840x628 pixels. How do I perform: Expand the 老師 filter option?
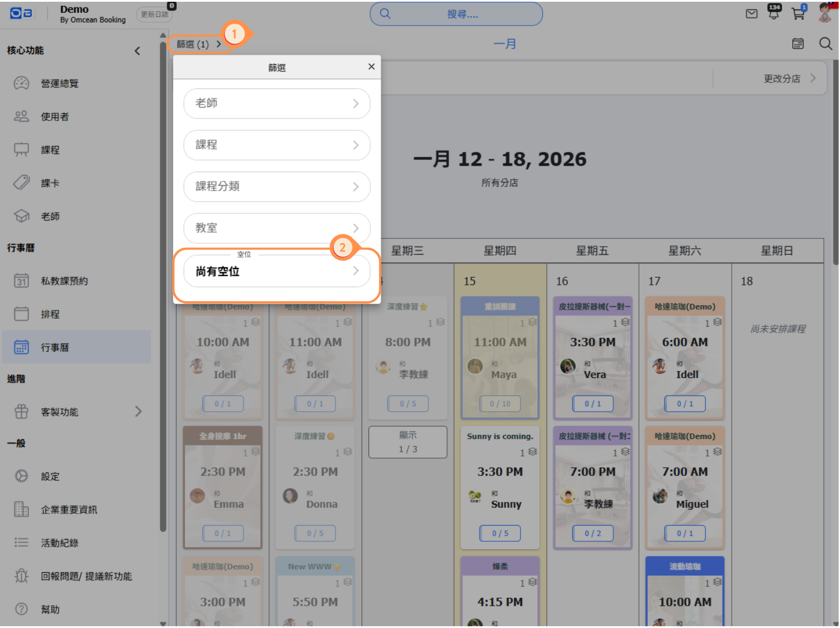[277, 104]
